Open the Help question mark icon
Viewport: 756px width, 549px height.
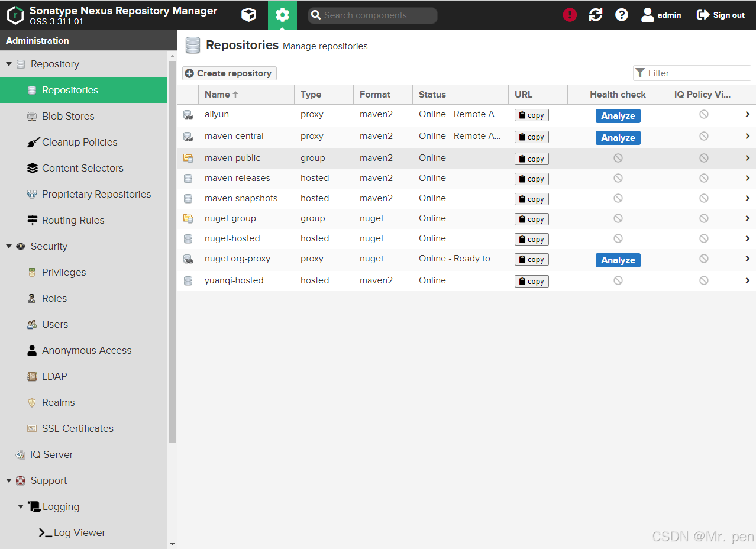pyautogui.click(x=622, y=15)
